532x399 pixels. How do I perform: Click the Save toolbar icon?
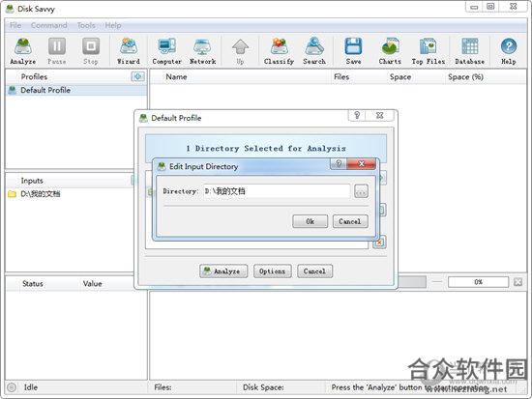pos(353,51)
